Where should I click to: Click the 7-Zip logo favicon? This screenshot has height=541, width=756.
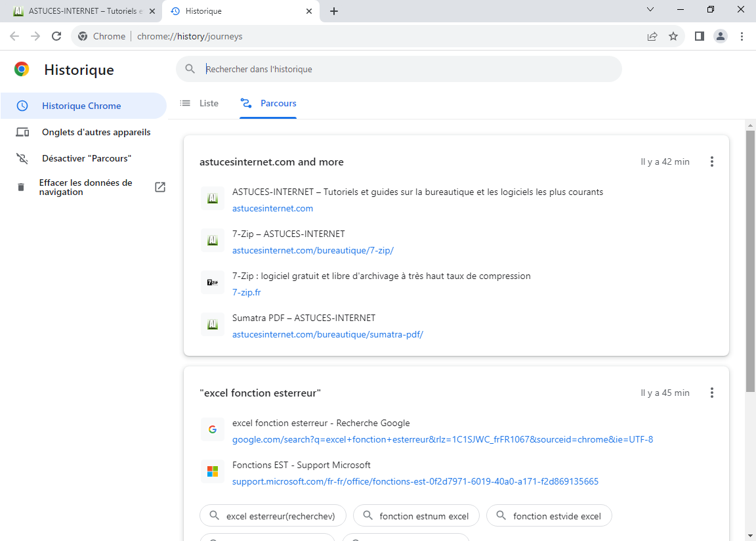coord(213,282)
